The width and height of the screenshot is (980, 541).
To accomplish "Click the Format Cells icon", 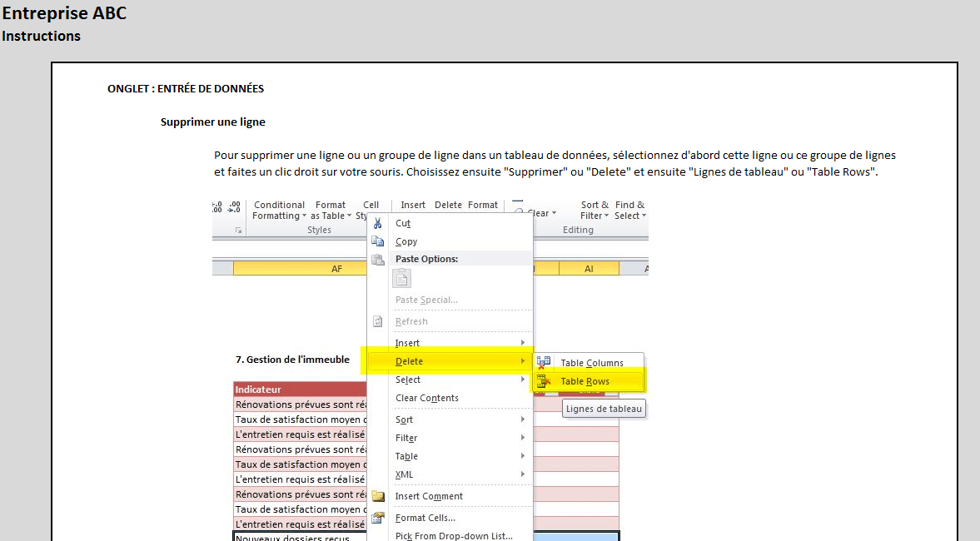I will (x=378, y=518).
